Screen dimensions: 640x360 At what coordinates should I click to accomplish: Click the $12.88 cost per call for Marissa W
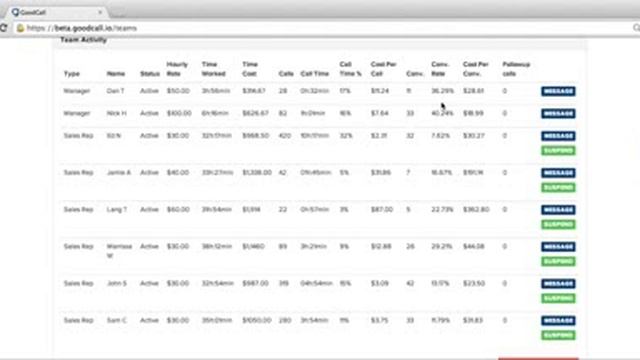coord(381,247)
